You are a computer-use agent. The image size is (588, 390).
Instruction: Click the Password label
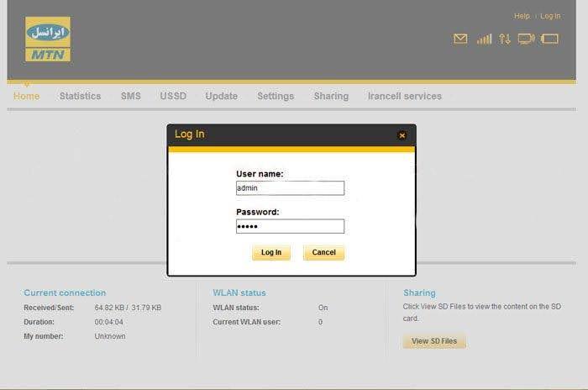pyautogui.click(x=258, y=212)
